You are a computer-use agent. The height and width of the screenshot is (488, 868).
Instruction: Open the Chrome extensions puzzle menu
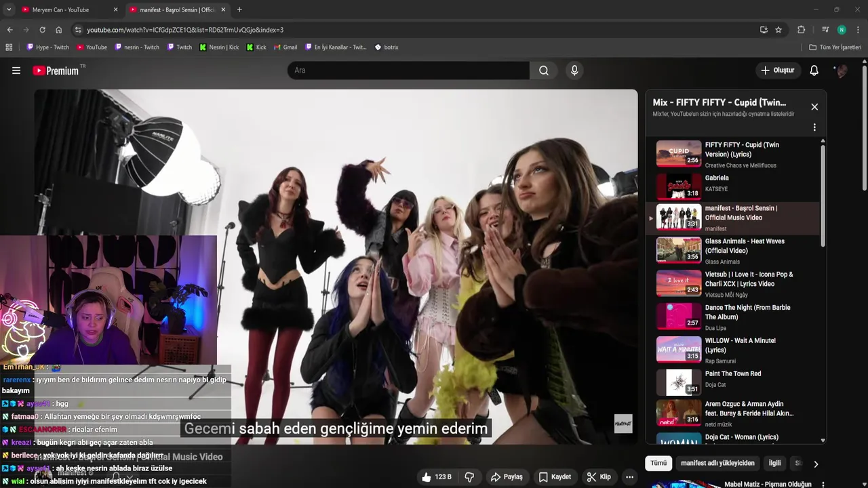pyautogui.click(x=801, y=30)
